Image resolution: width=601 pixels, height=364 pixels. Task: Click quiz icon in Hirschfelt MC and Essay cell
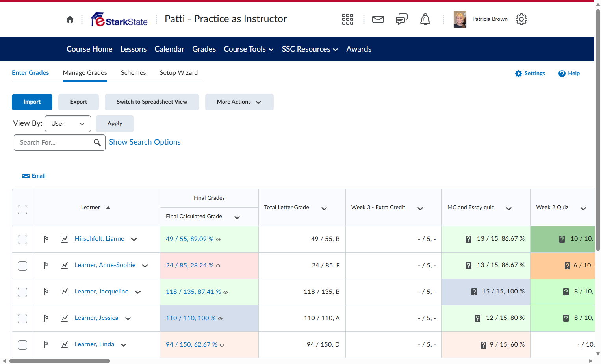[x=469, y=239]
